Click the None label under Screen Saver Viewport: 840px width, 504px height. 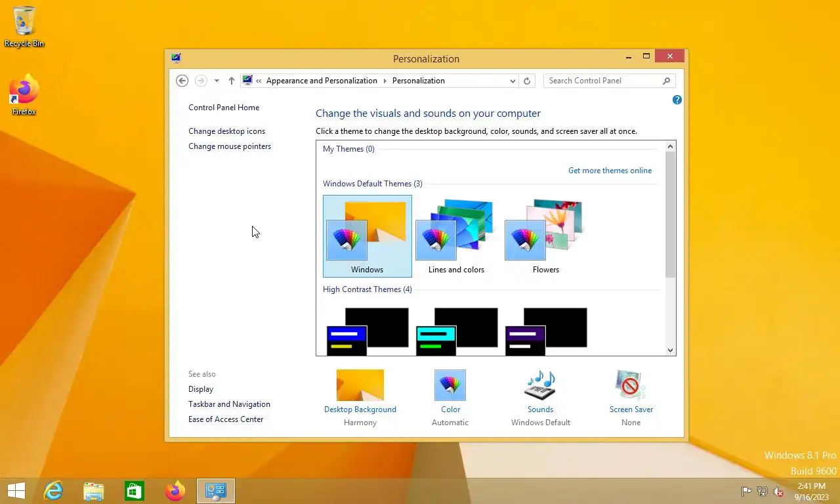pos(631,423)
